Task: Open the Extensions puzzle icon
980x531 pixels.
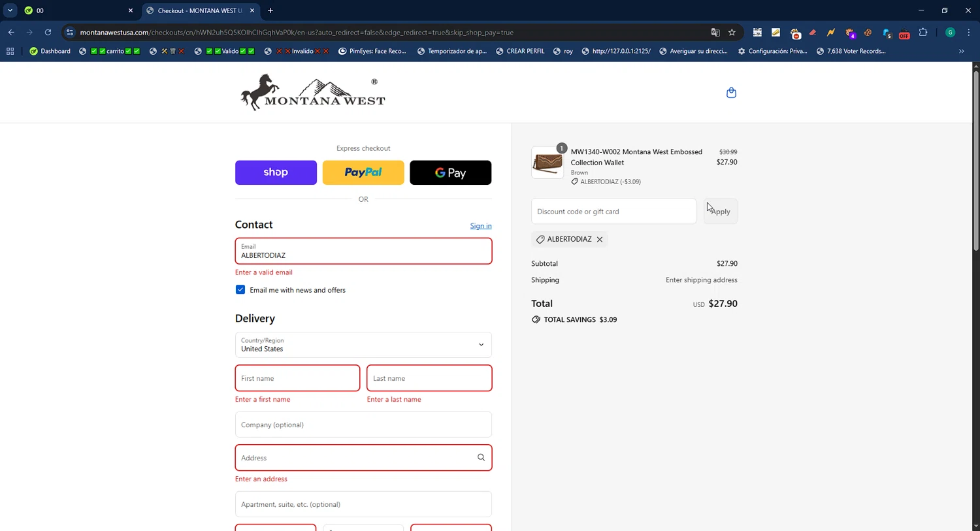Action: point(923,32)
